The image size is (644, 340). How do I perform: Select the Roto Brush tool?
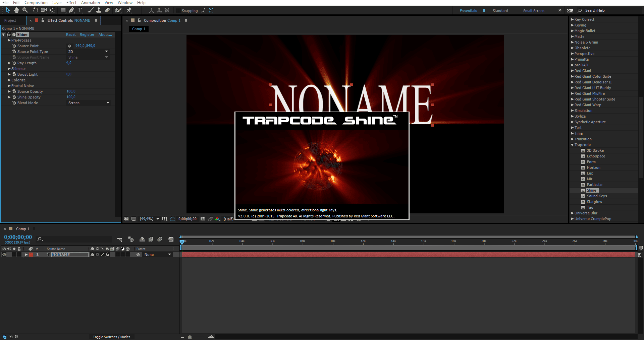coord(118,10)
